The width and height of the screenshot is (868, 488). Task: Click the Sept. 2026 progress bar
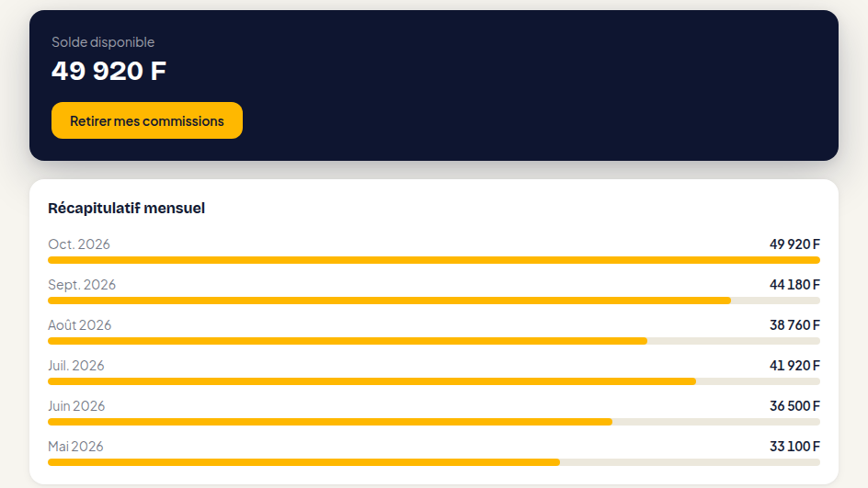click(434, 301)
